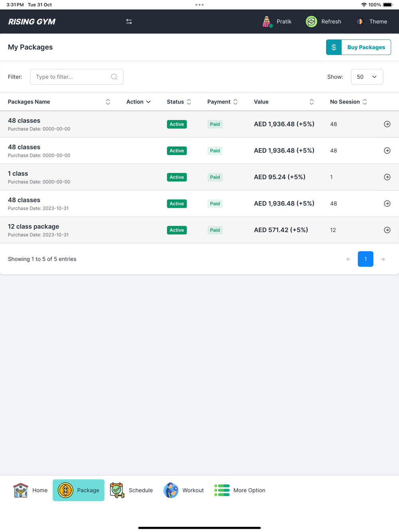This screenshot has height=532, width=399.
Task: Focus the Type to filter input field
Action: (77, 77)
